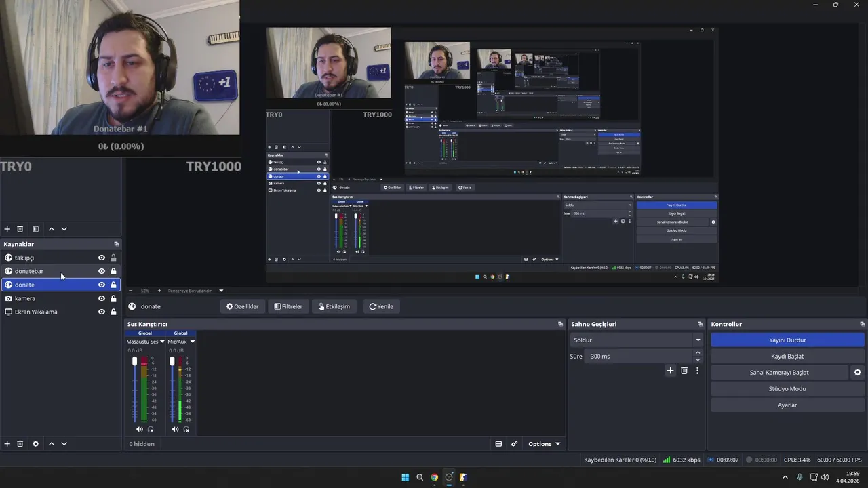Remove the scene using trash icon
The height and width of the screenshot is (488, 868).
coord(20,229)
